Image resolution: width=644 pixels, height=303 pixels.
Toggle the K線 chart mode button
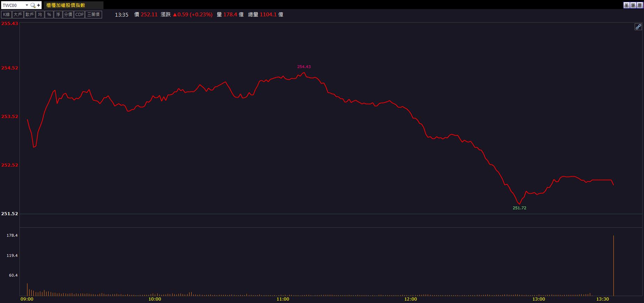7,15
